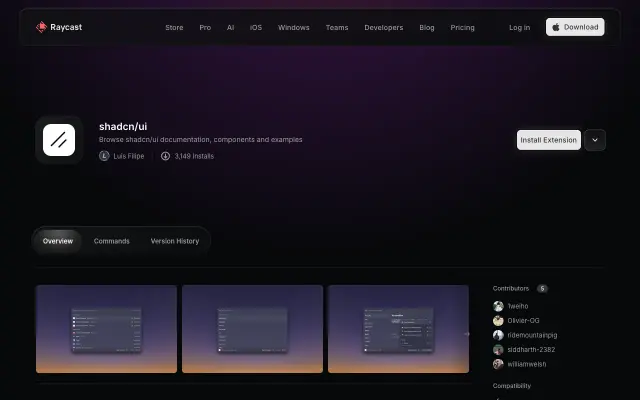This screenshot has height=400, width=640.
Task: Open the Pro menu item
Action: tap(205, 28)
